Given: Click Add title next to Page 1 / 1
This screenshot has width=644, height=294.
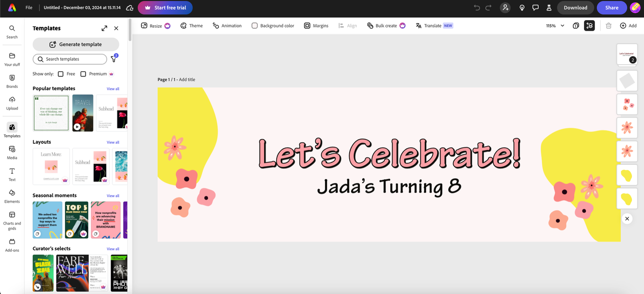Looking at the screenshot, I should pyautogui.click(x=187, y=79).
